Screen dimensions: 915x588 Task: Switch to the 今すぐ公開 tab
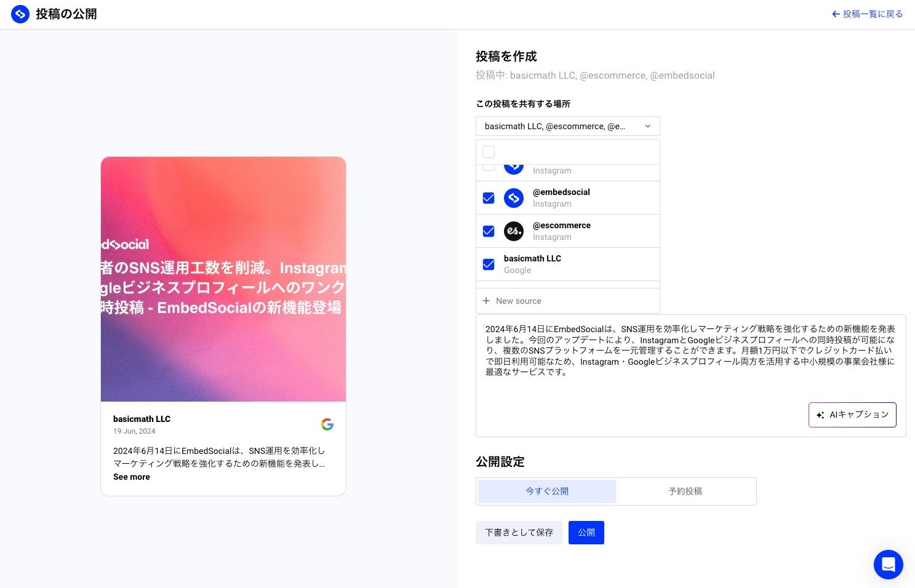point(547,491)
